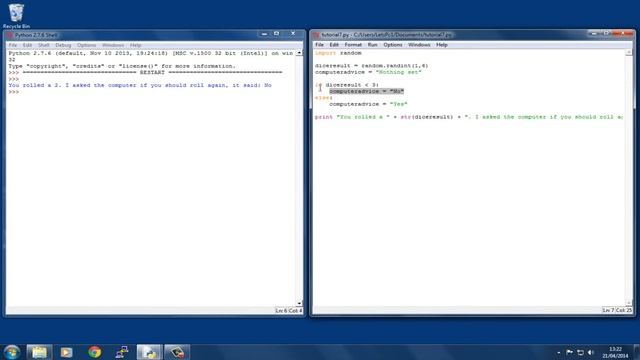Open the clock showing 13:22
The height and width of the screenshot is (360, 640).
616,352
